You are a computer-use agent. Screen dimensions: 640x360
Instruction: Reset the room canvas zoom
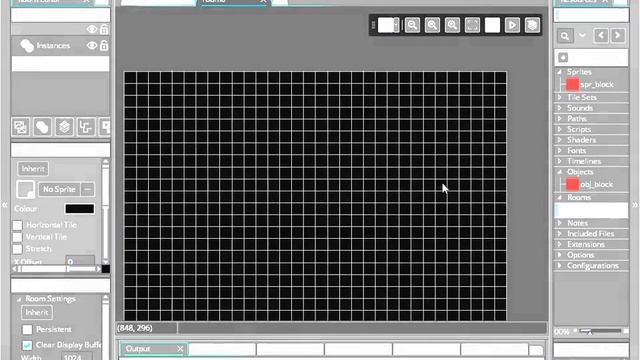pyautogui.click(x=432, y=25)
